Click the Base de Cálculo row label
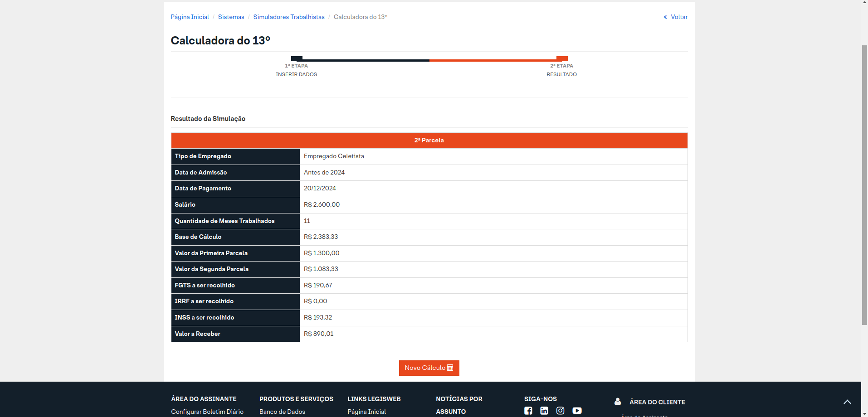The image size is (868, 417). (x=198, y=237)
